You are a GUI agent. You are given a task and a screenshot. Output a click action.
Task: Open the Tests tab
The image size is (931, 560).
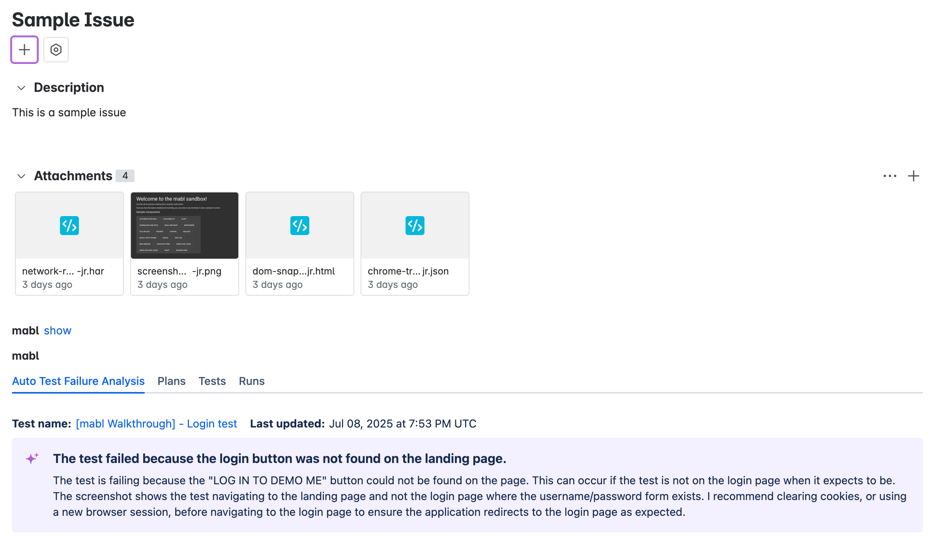pos(212,381)
